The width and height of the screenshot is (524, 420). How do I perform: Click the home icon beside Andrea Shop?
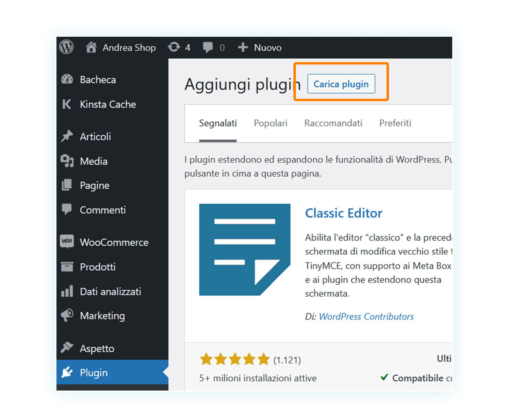click(91, 47)
